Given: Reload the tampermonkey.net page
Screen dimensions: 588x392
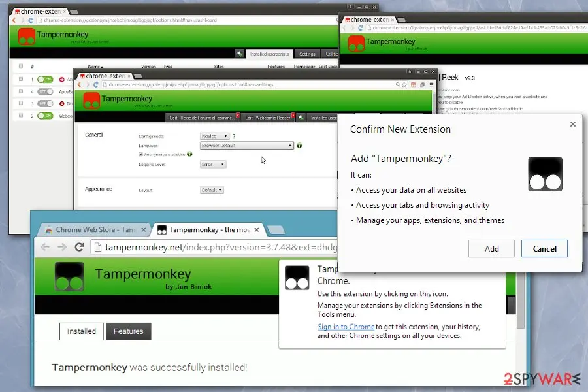Looking at the screenshot, I should (79, 247).
